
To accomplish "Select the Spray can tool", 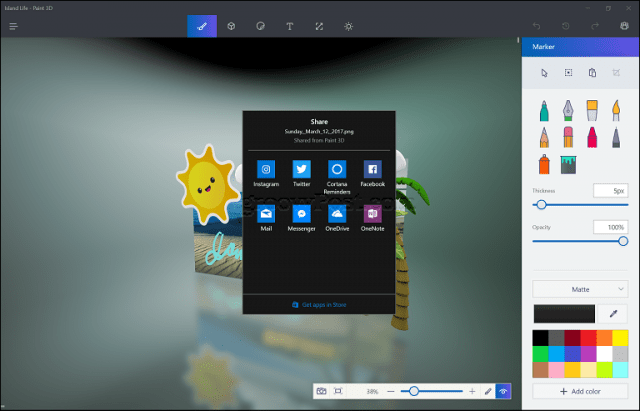I will [544, 164].
